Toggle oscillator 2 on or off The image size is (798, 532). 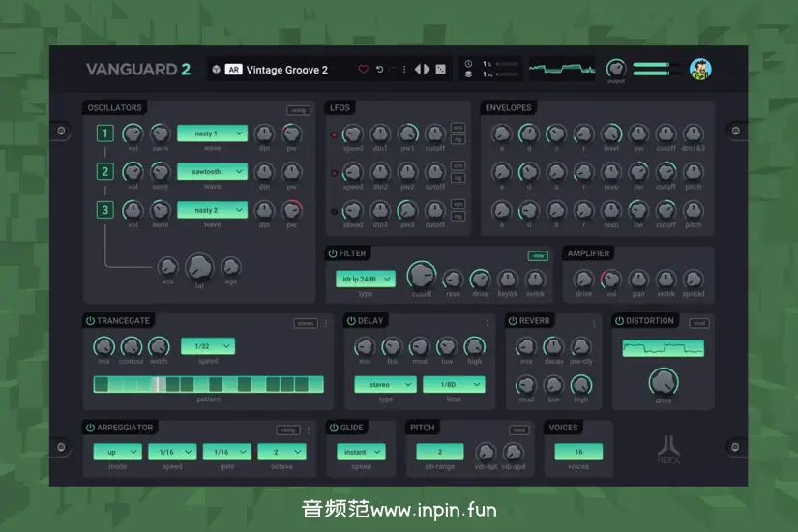pos(104,172)
